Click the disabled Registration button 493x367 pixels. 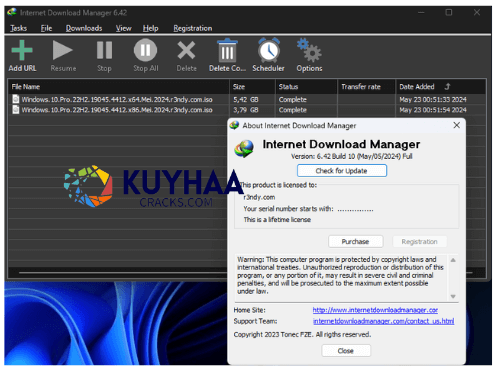coord(419,241)
